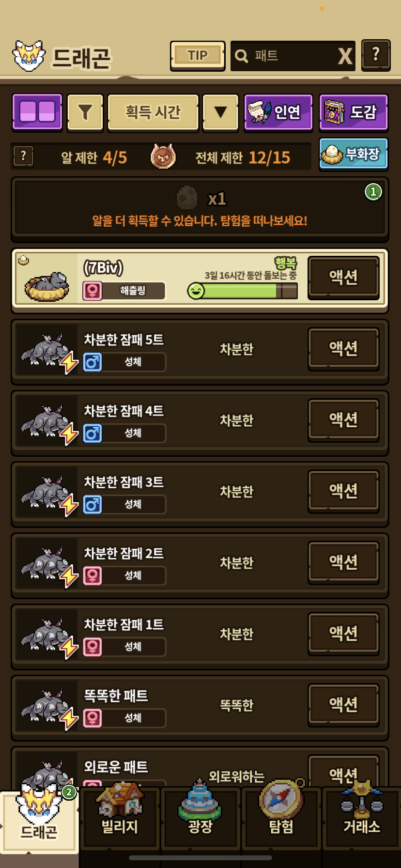Open the 인연 scroll and quill button

coord(278,112)
